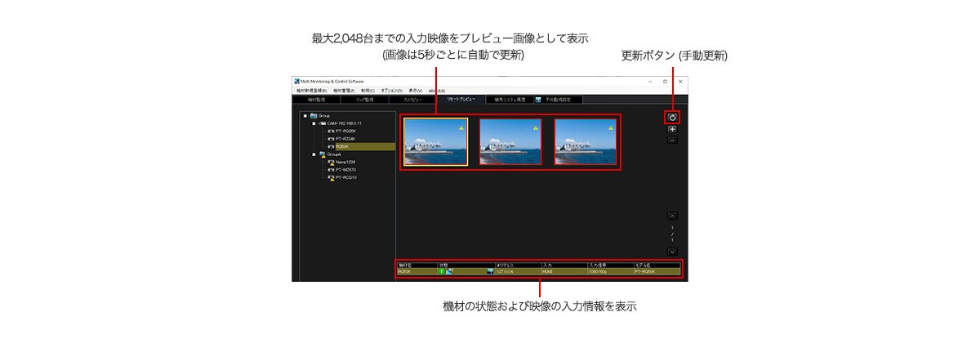The image size is (980, 348).
Task: Select Group folder in tree
Action: (324, 116)
